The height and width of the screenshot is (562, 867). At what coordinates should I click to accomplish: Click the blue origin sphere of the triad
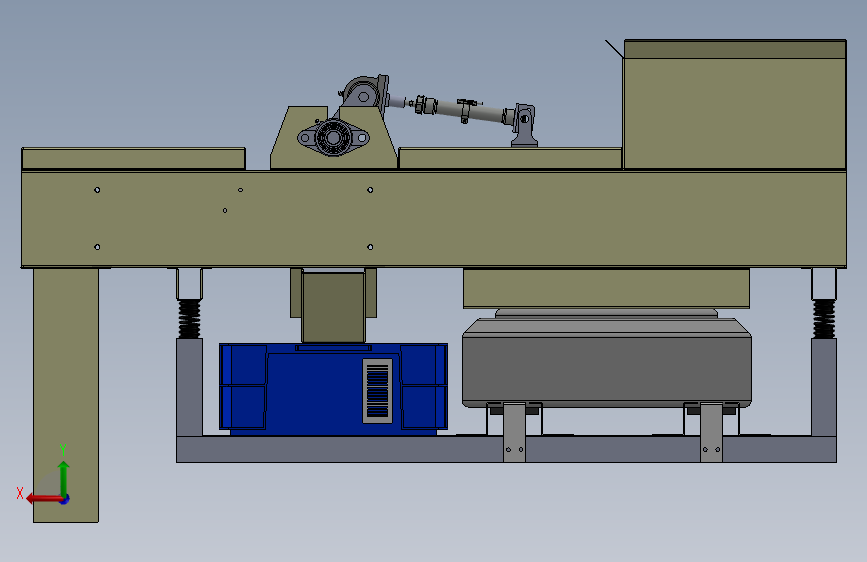[x=64, y=499]
